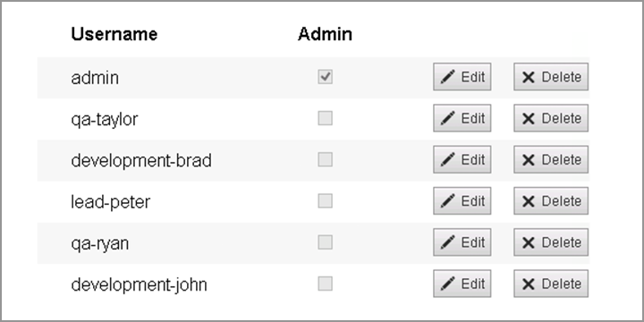The height and width of the screenshot is (322, 644).
Task: Click pencil icon in qa-ryan row
Action: 448,242
